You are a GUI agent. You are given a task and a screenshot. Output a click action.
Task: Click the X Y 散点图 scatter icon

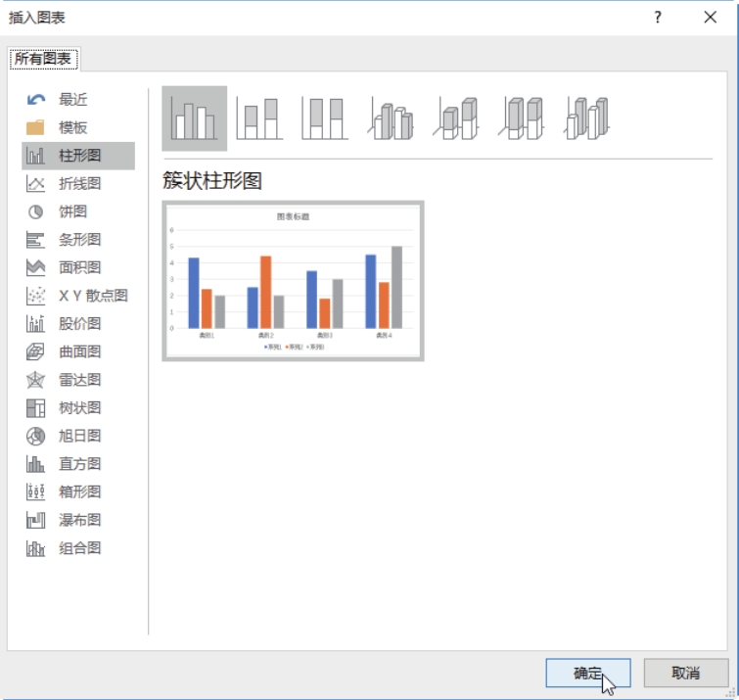[x=35, y=296]
